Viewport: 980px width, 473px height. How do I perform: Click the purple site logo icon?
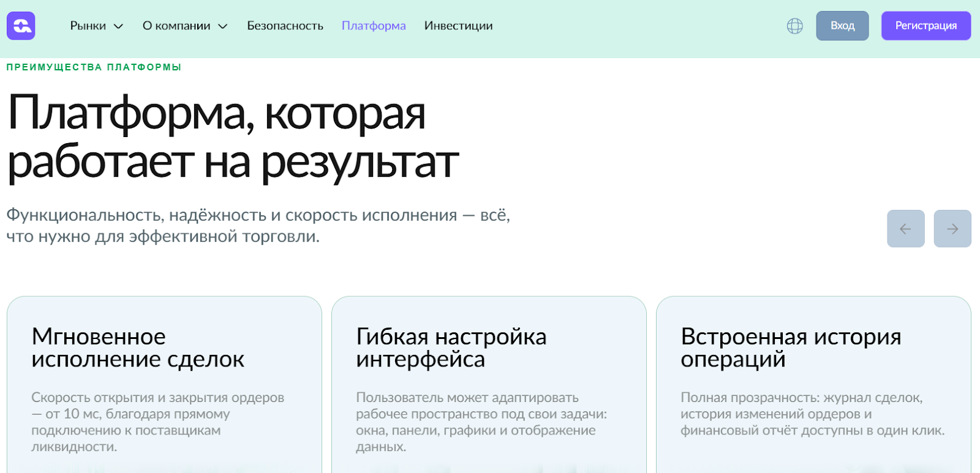pos(21,26)
